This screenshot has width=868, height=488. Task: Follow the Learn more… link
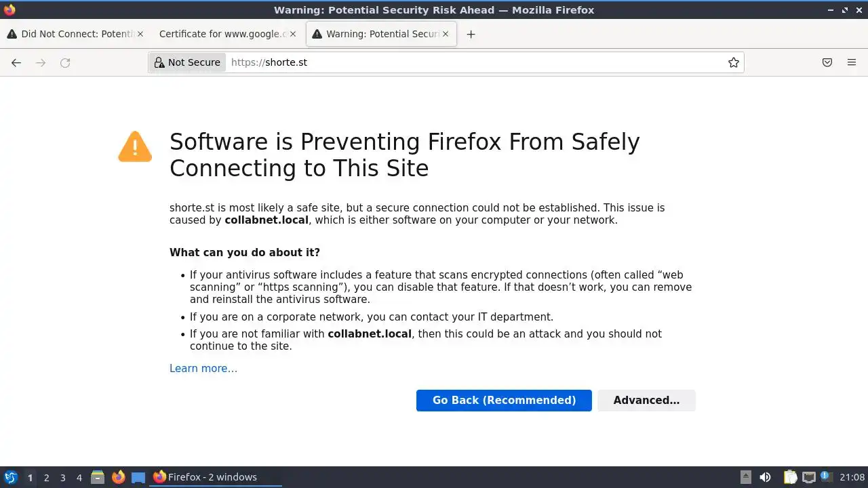click(x=203, y=369)
